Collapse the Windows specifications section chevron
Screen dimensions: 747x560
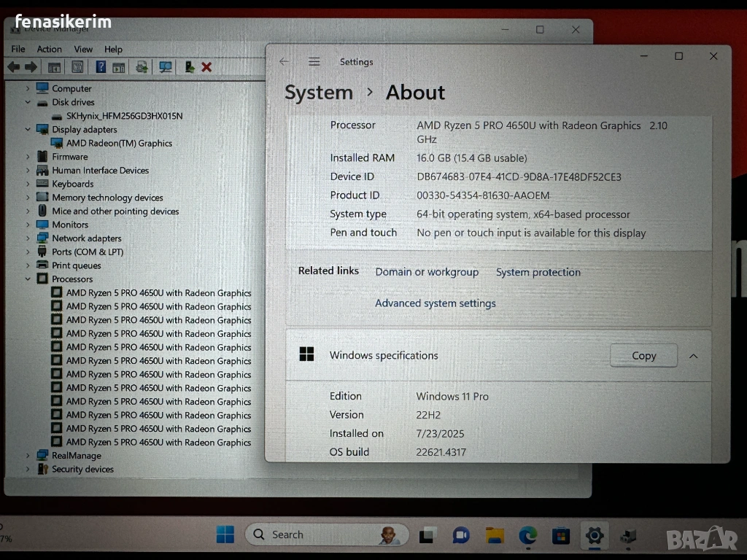coord(693,356)
